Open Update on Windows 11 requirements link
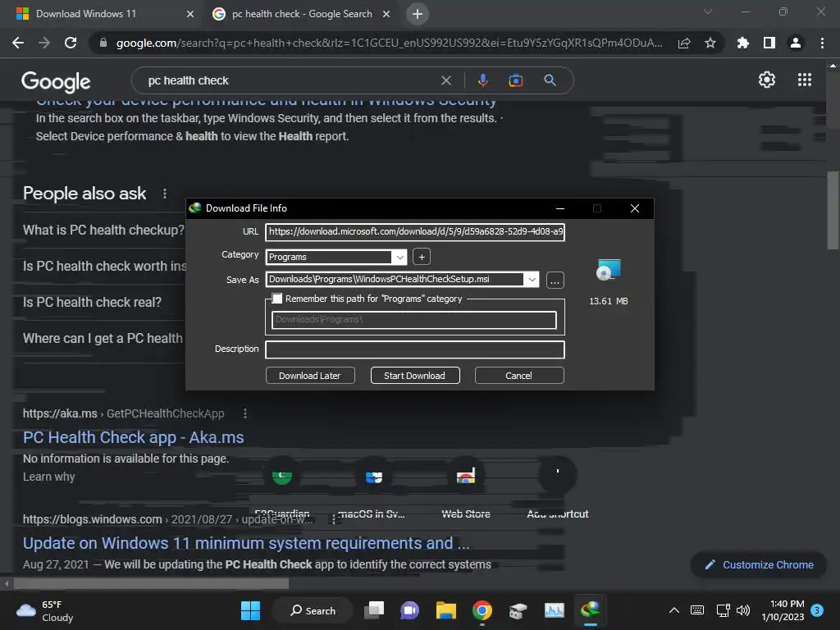 pyautogui.click(x=246, y=543)
